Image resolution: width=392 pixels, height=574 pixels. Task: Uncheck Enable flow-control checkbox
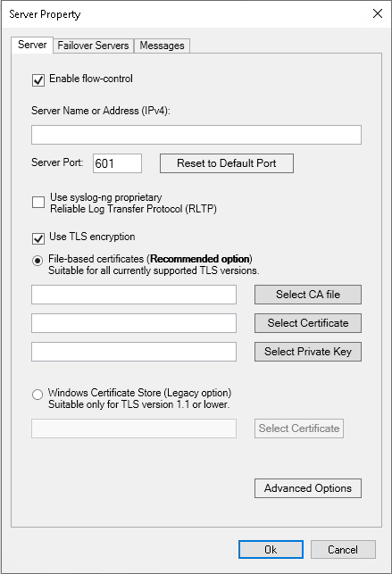pyautogui.click(x=38, y=79)
